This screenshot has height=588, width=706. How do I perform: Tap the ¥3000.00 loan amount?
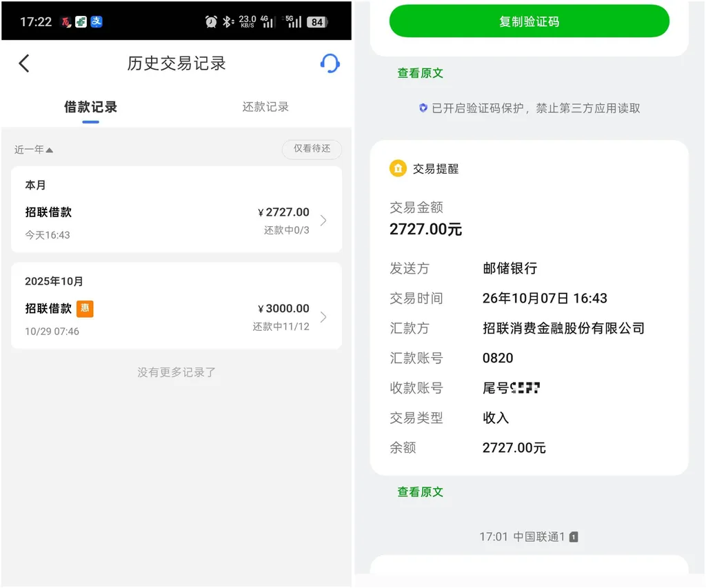click(x=283, y=308)
